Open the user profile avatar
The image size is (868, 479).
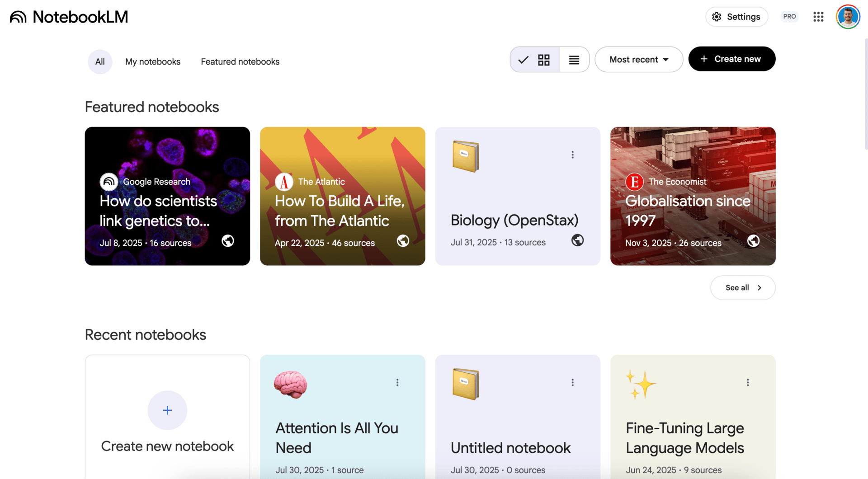(848, 17)
